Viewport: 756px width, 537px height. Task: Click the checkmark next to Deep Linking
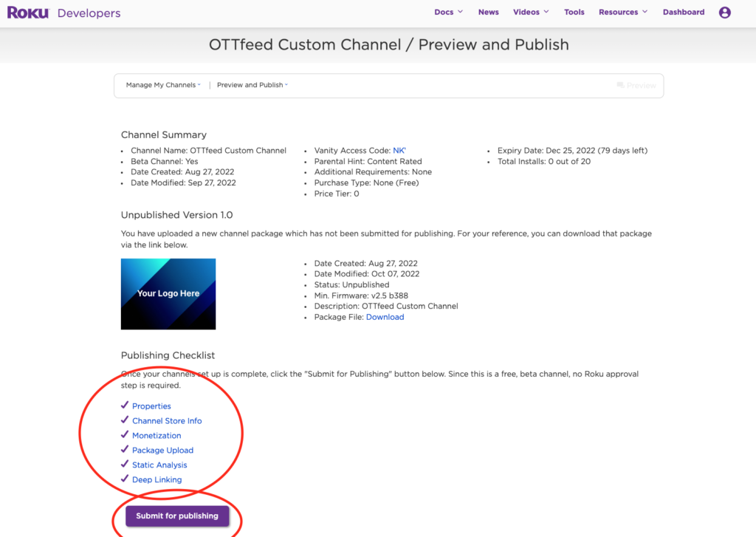pyautogui.click(x=124, y=479)
